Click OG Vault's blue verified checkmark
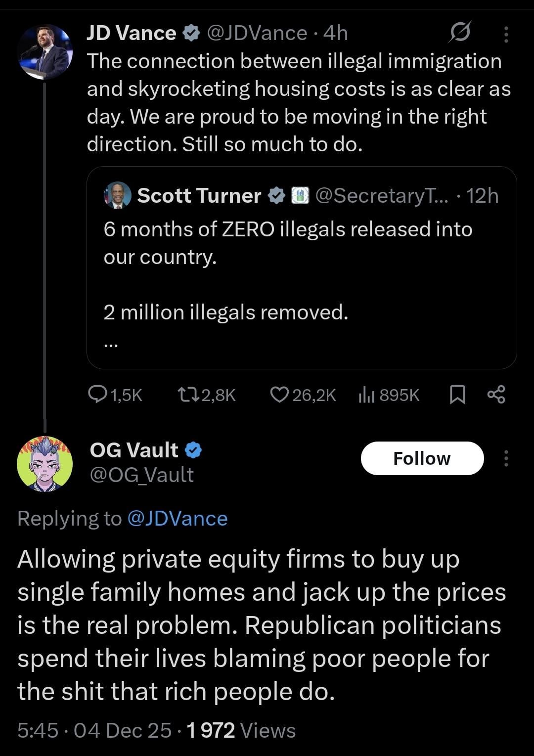The height and width of the screenshot is (756, 534). coord(193,450)
